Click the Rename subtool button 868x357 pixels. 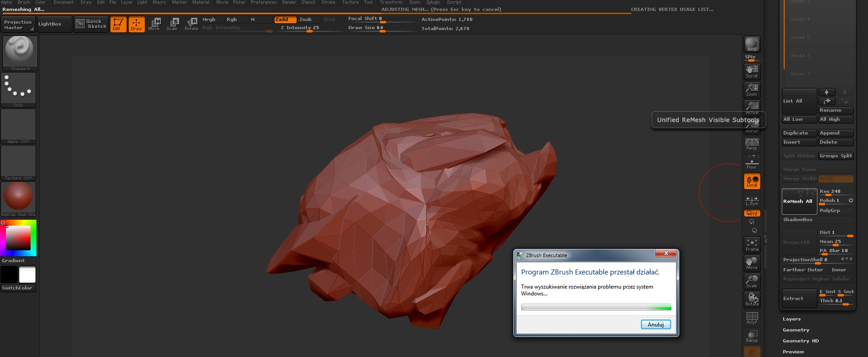tap(836, 110)
